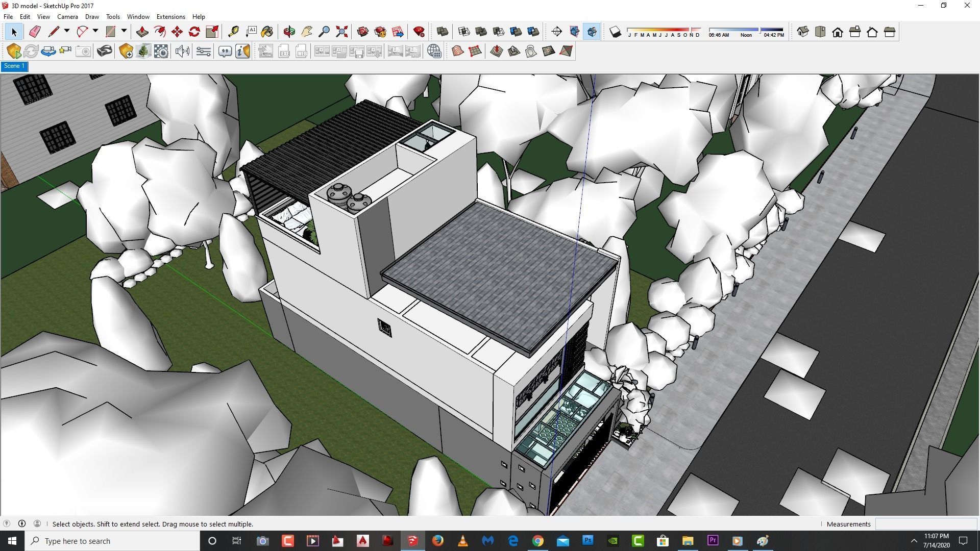This screenshot has width=980, height=551.
Task: Open the View menu
Action: (43, 17)
